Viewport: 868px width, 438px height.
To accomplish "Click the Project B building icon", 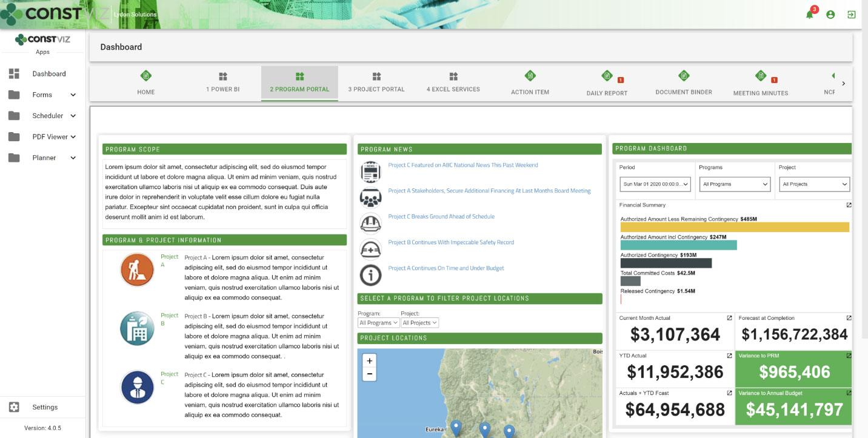I will click(137, 328).
